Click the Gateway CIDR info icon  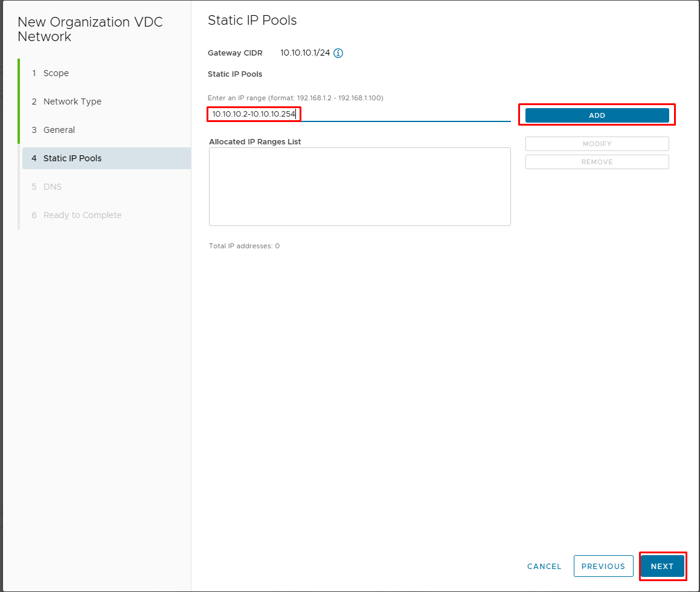tap(338, 53)
